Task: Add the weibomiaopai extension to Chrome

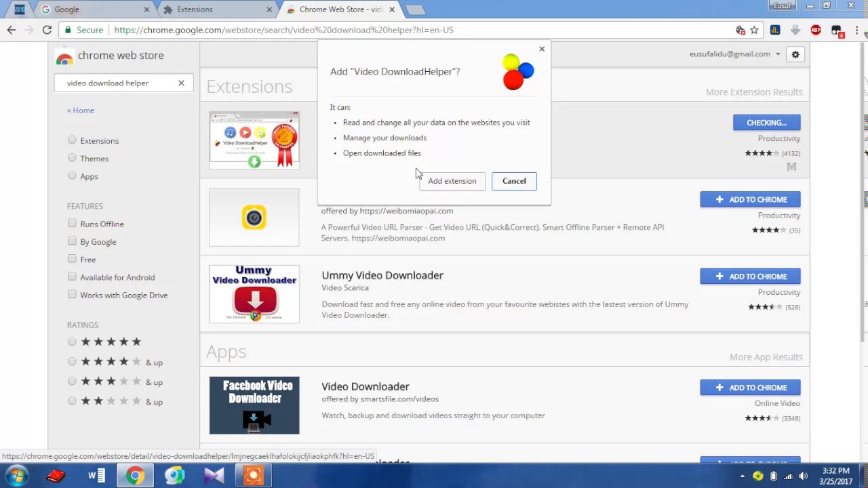Action: point(751,199)
